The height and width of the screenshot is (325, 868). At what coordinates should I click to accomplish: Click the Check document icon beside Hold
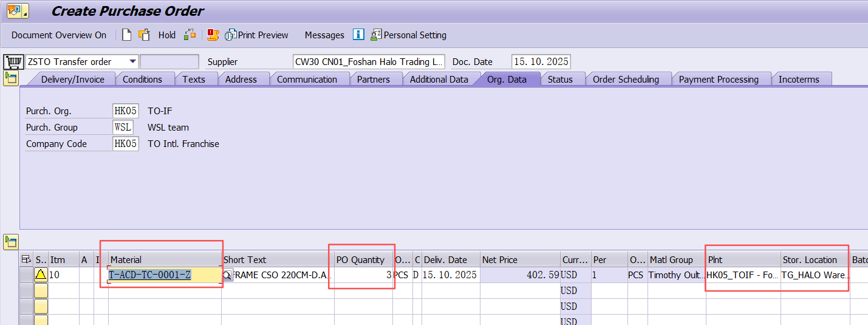click(x=190, y=35)
